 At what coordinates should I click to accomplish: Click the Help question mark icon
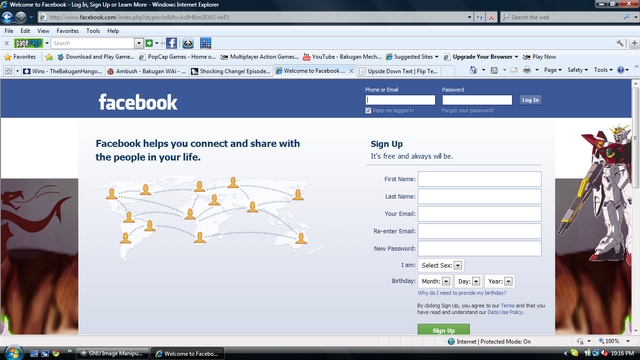[621, 70]
